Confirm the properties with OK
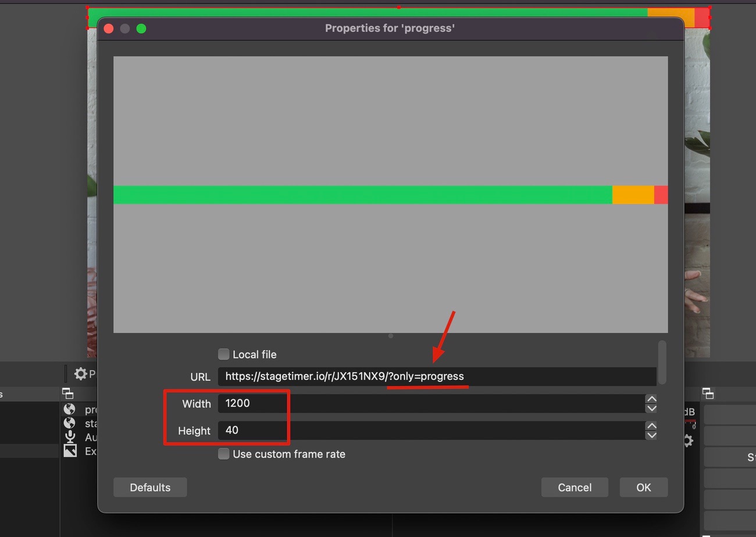Image resolution: width=756 pixels, height=537 pixels. tap(643, 487)
